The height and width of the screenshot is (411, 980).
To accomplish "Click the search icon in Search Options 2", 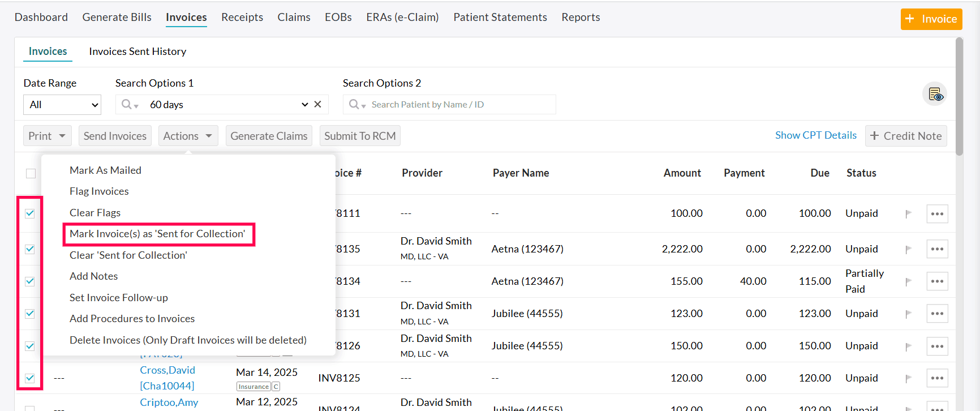I will pyautogui.click(x=354, y=104).
